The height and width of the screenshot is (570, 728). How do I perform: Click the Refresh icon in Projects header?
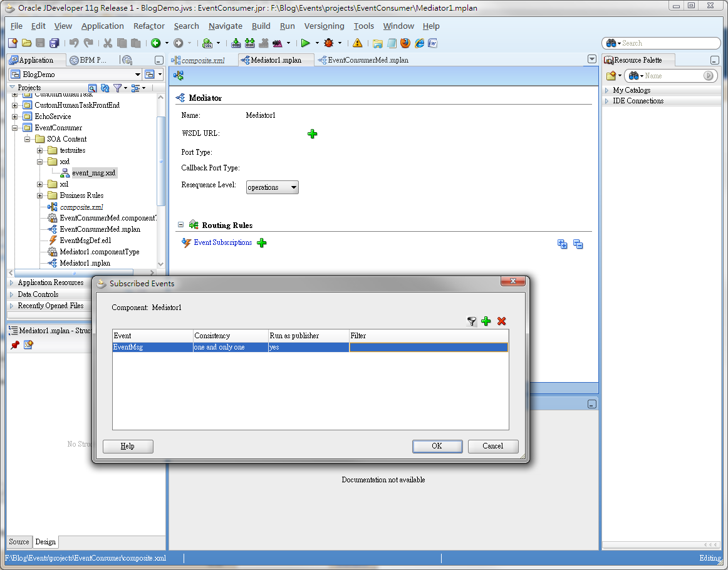click(105, 88)
